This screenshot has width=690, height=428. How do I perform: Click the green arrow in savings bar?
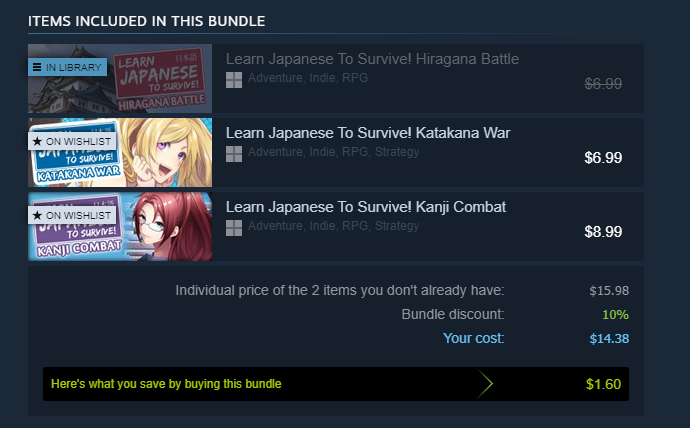click(484, 384)
